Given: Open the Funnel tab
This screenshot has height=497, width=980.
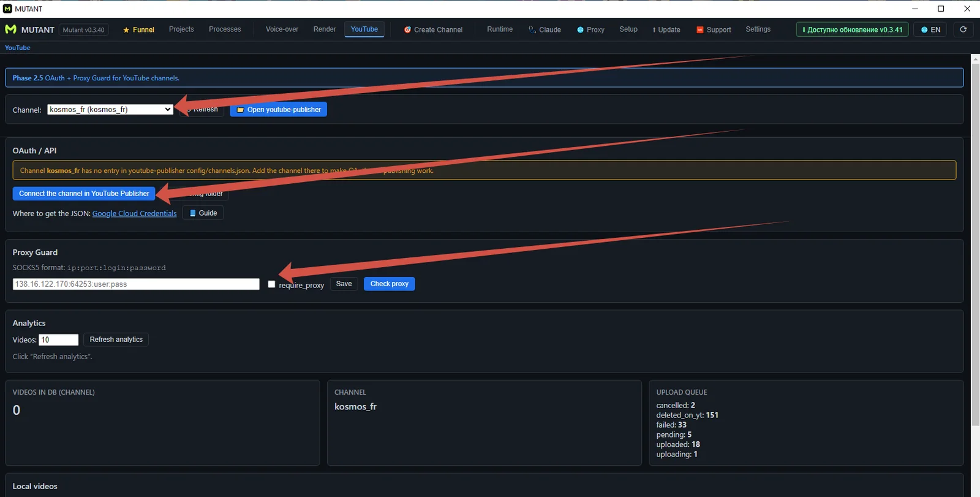Looking at the screenshot, I should [x=138, y=29].
